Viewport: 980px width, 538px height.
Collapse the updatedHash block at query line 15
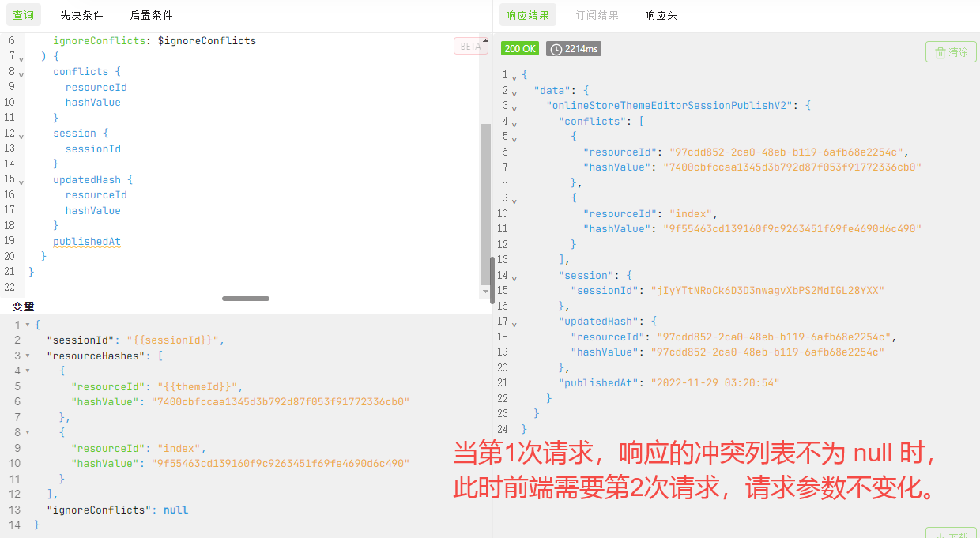pyautogui.click(x=21, y=182)
